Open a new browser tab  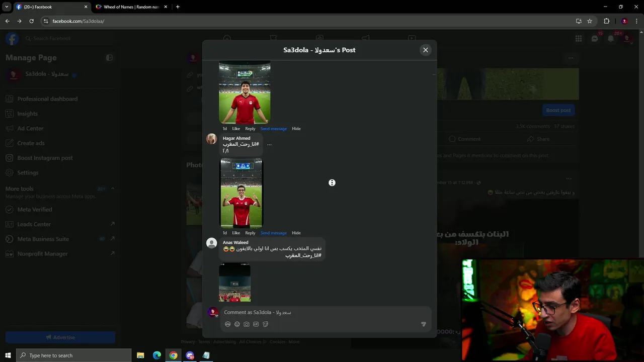click(178, 7)
